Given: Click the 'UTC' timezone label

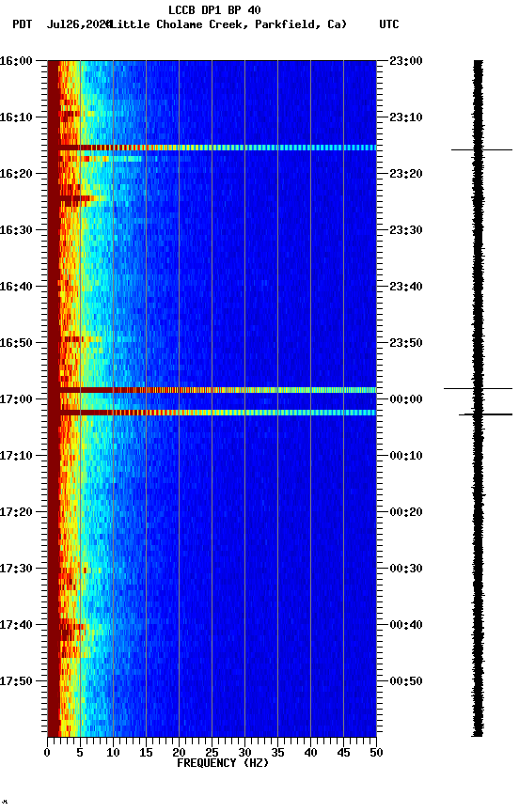Looking at the screenshot, I should click(389, 24).
